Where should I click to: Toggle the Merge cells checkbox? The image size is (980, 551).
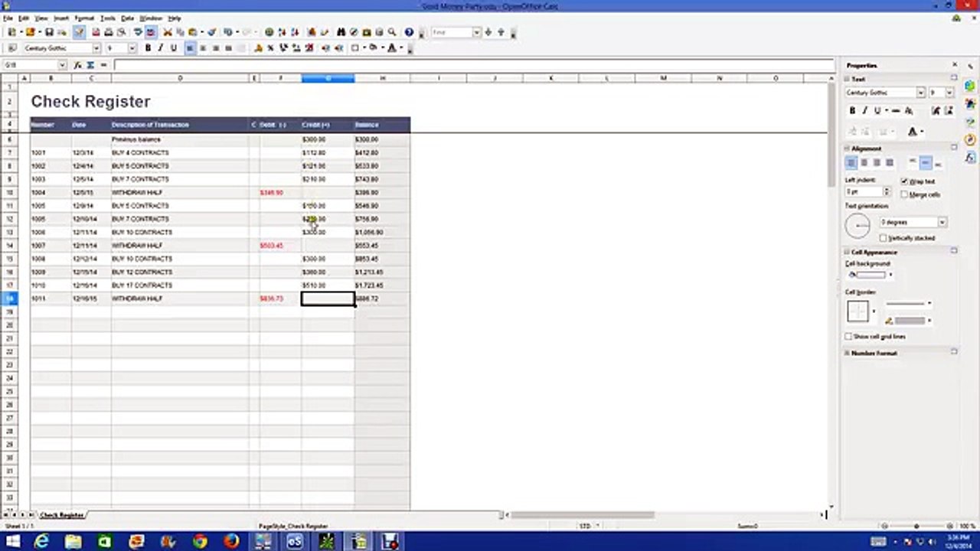coord(904,194)
